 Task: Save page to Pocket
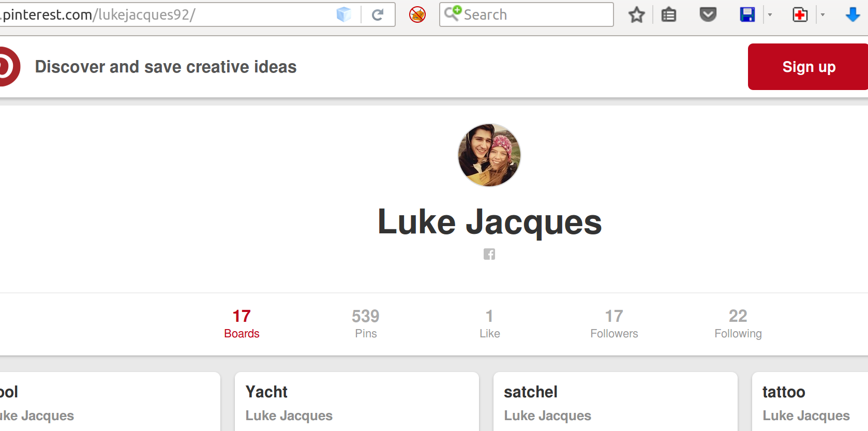pyautogui.click(x=708, y=14)
